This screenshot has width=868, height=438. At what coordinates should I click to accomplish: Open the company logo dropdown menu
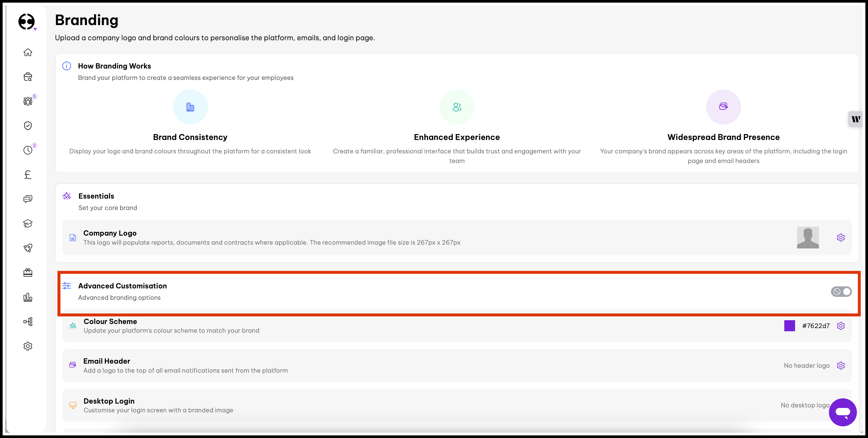tap(27, 22)
